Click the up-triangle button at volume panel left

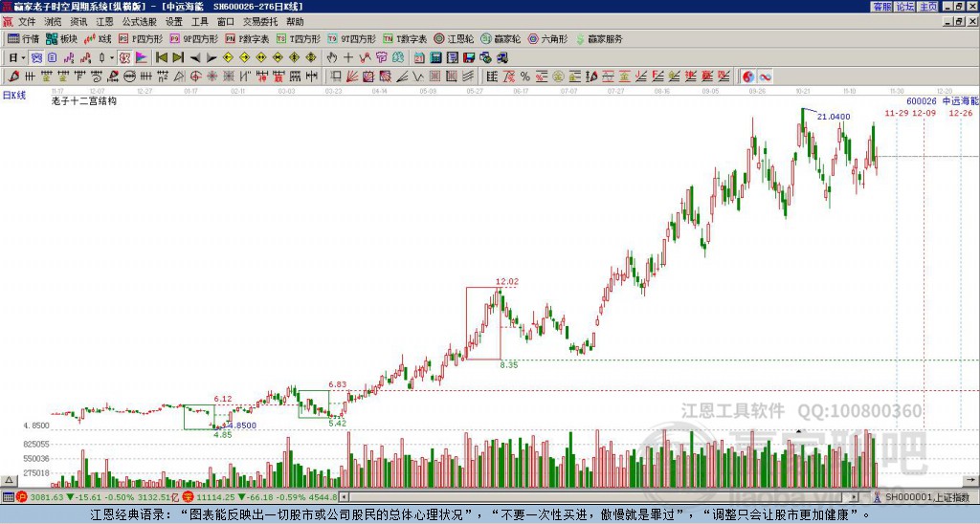[9, 480]
